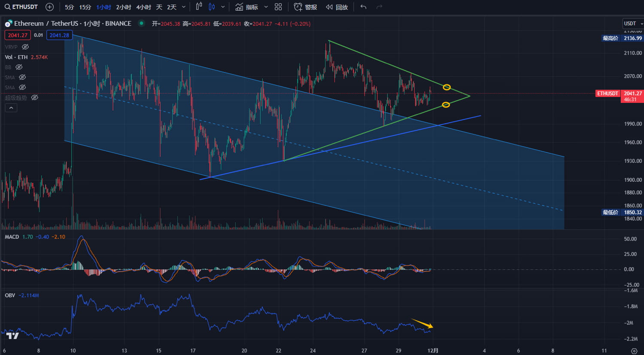Show the hidden BB indicator
644x355 pixels.
(19, 67)
